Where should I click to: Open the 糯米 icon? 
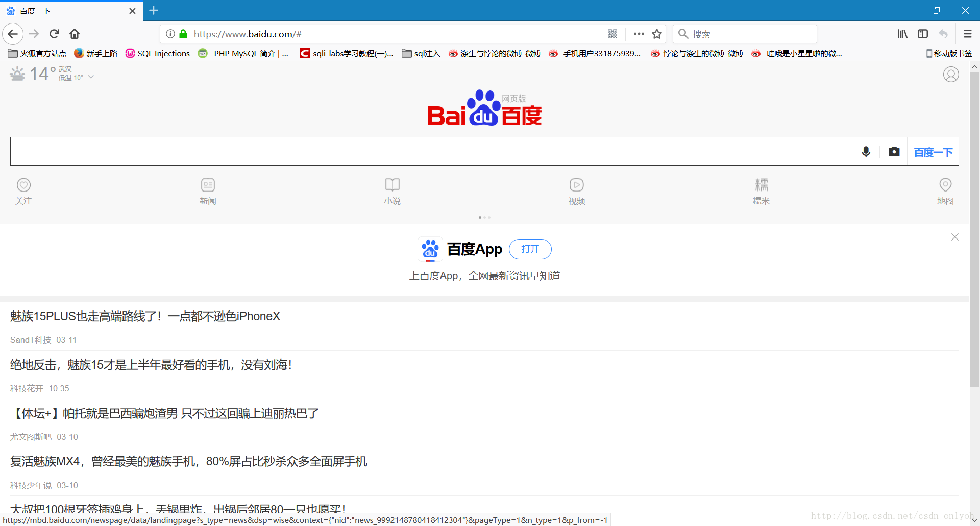[x=761, y=185]
